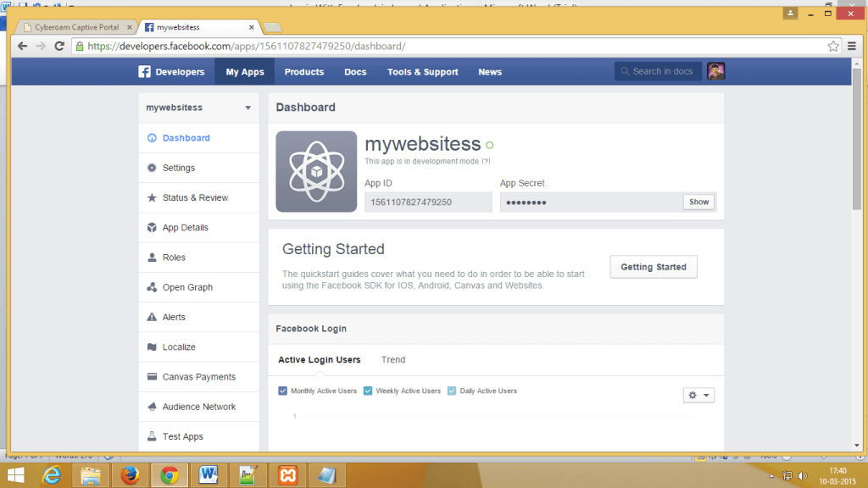868x488 pixels.
Task: Open Status & Review page
Action: (x=198, y=197)
